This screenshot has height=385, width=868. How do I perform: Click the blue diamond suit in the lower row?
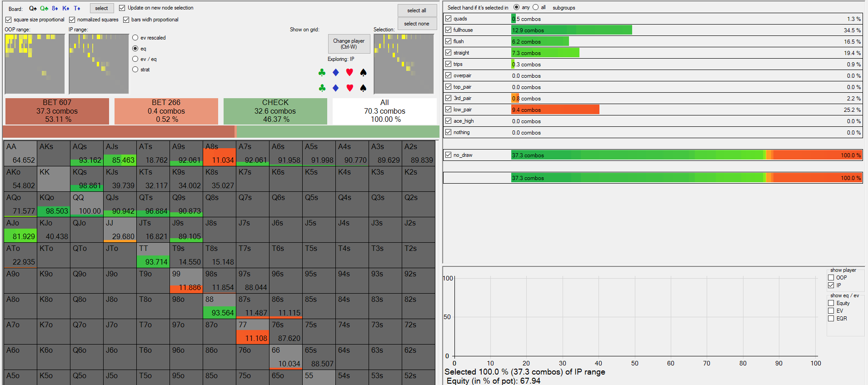click(x=336, y=88)
